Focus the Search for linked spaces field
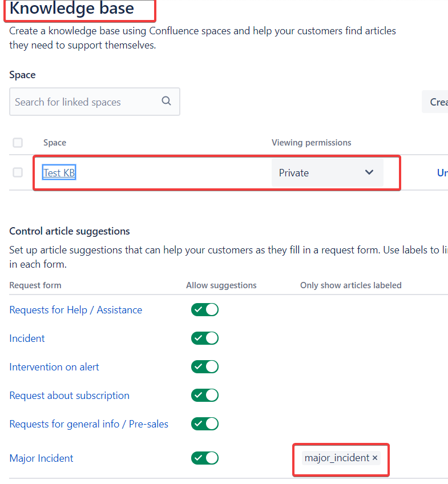 pos(86,102)
